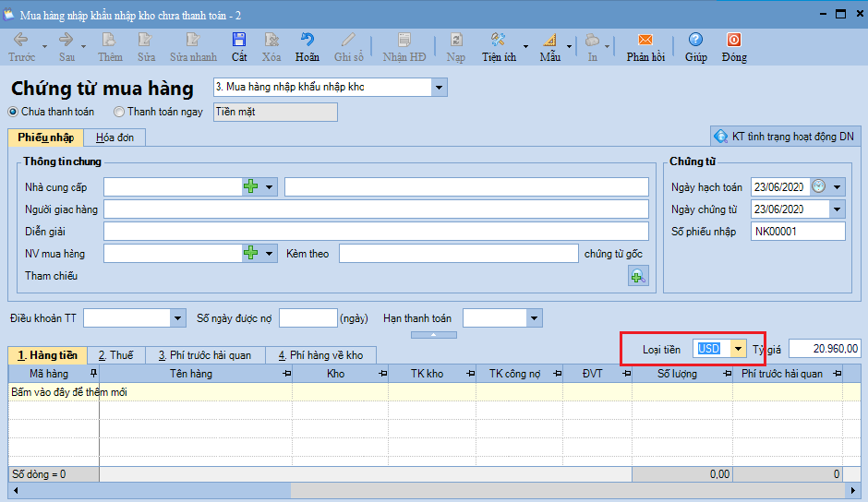868x502 pixels.
Task: Cancel changes with Hoãn
Action: [x=307, y=46]
